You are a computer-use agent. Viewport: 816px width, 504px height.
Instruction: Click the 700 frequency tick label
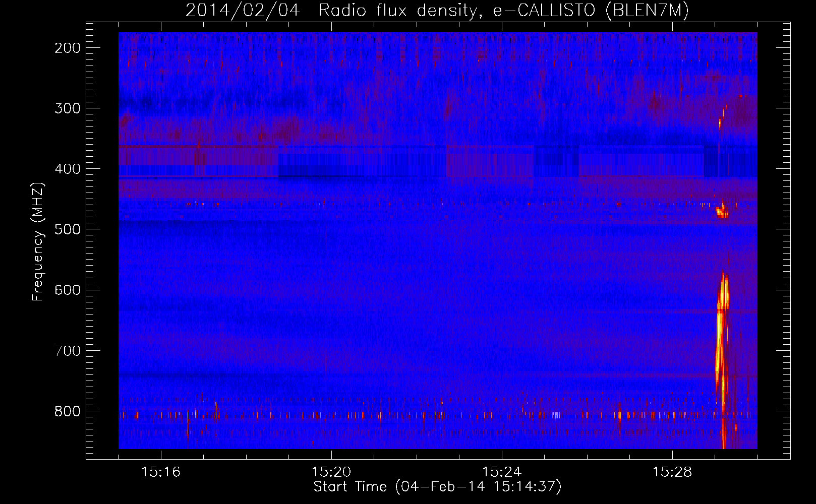point(67,351)
